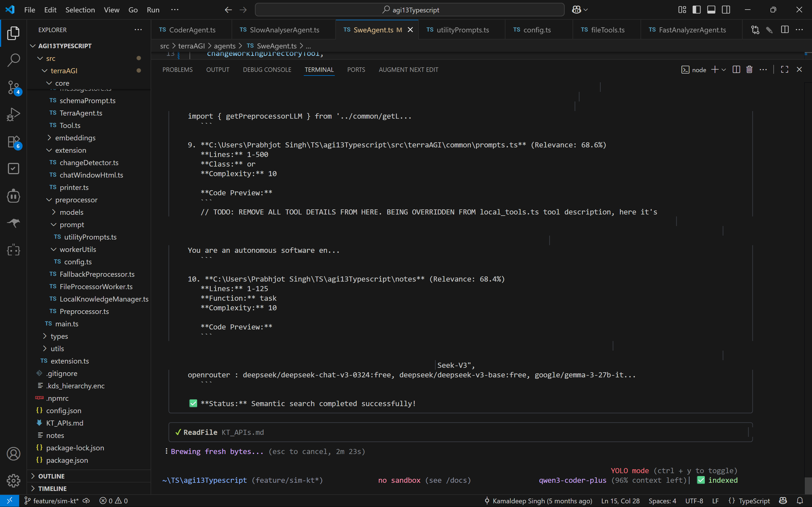Image resolution: width=812 pixels, height=507 pixels.
Task: Switch to the DEBUG CONSOLE tab
Action: click(267, 70)
